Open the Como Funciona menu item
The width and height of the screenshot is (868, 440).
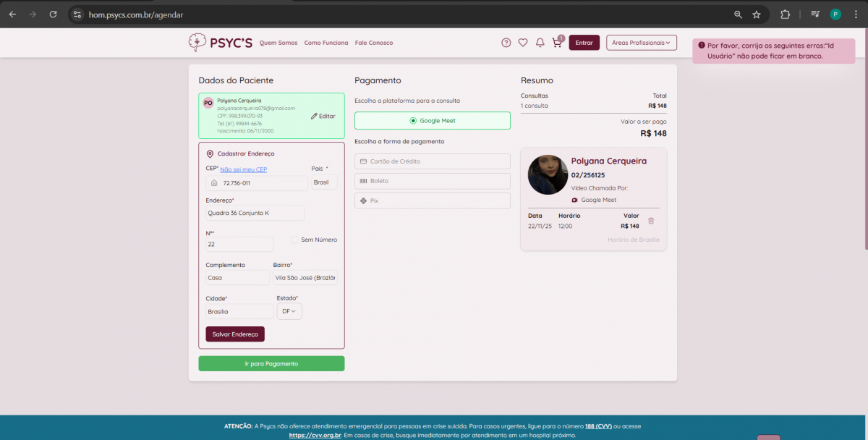(325, 43)
